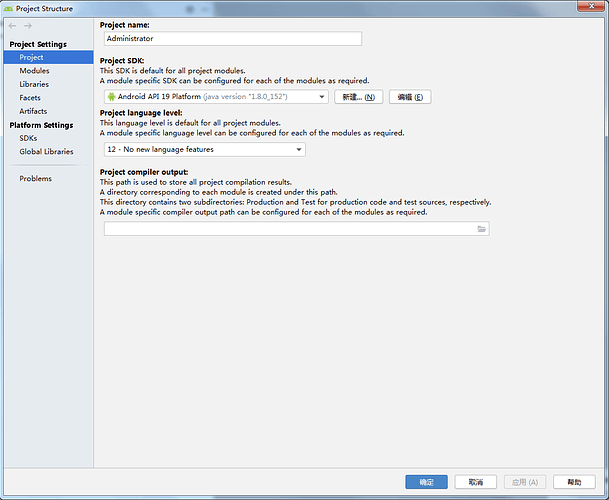Go back using the left arrow icon
This screenshot has height=500, width=609.
coord(12,26)
